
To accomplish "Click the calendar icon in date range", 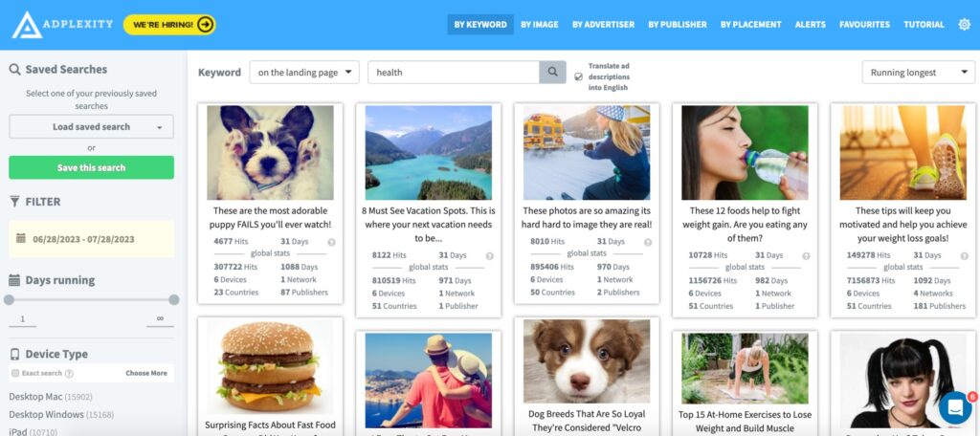I will click(21, 239).
